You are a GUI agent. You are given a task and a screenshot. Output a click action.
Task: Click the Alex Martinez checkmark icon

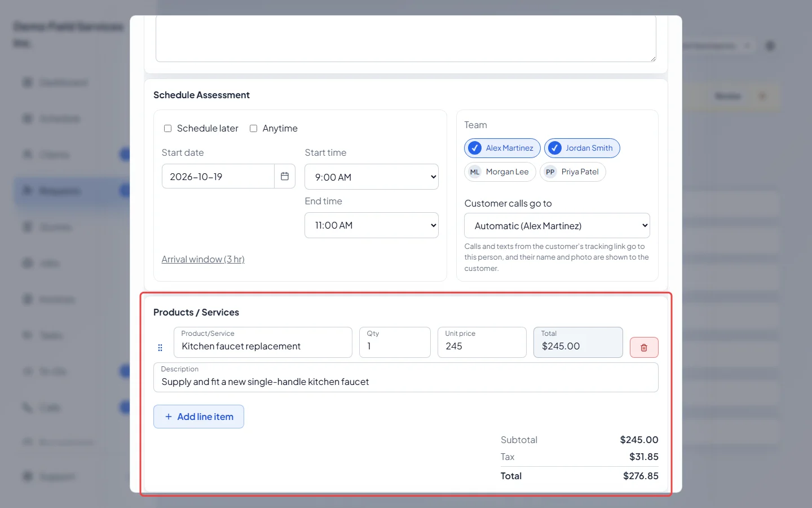(x=475, y=148)
